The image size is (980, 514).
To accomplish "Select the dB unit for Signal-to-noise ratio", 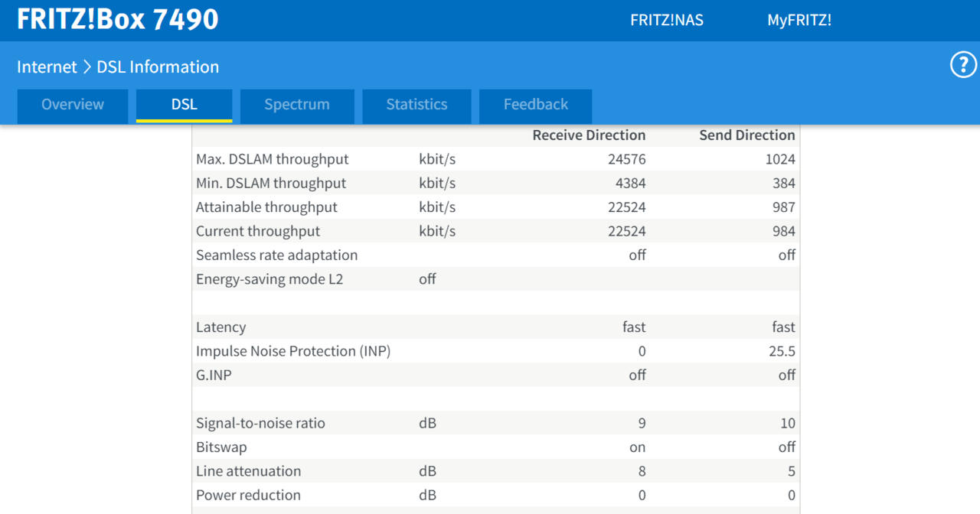I will [427, 423].
